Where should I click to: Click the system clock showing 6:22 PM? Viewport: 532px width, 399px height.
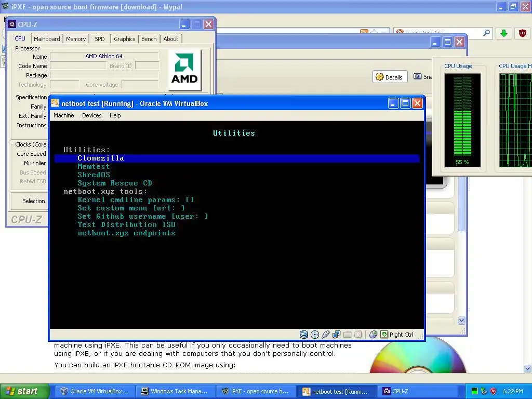pos(513,391)
